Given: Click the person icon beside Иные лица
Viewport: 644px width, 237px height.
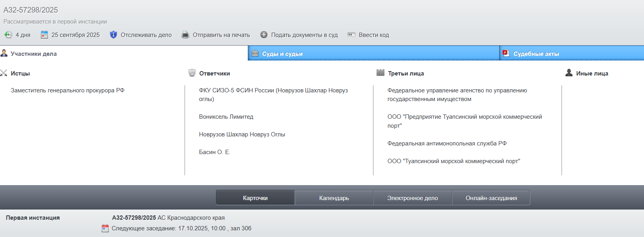Looking at the screenshot, I should click(569, 73).
